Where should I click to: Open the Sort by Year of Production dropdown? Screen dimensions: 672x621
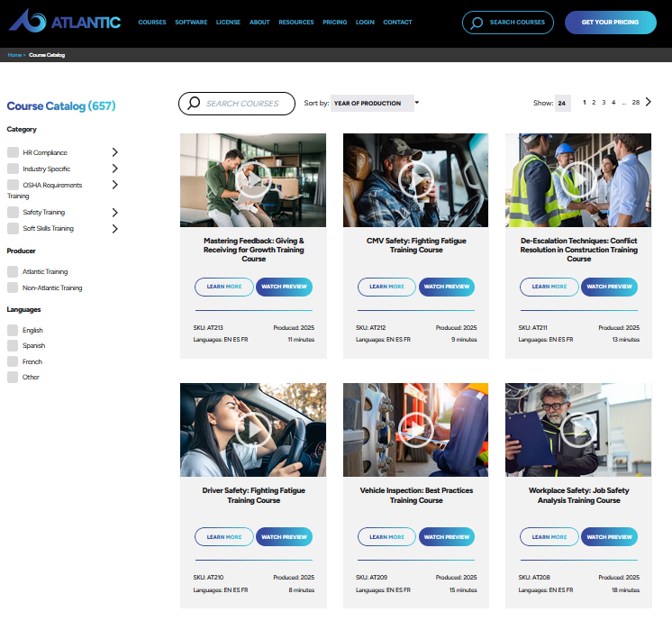(x=375, y=103)
